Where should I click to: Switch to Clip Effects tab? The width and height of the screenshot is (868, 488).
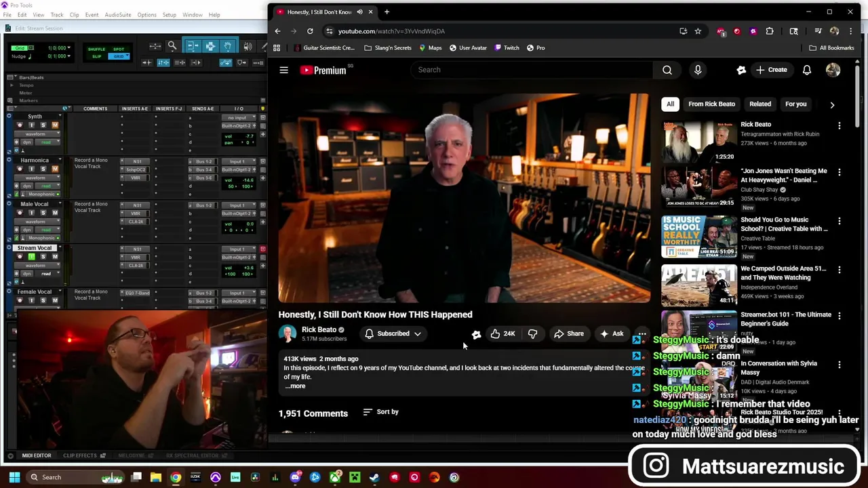(x=83, y=455)
